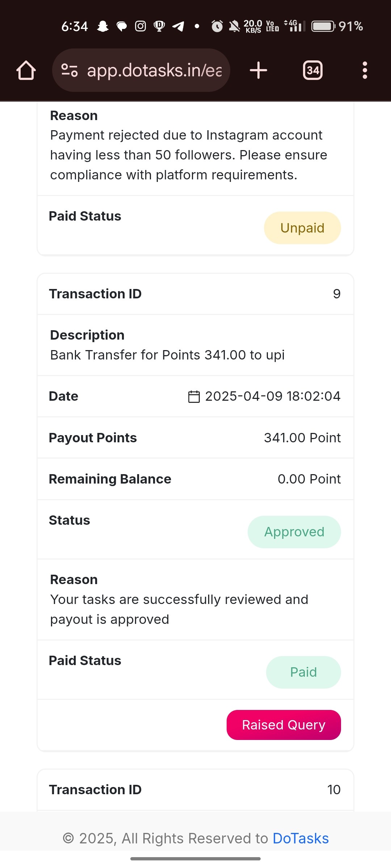This screenshot has height=868, width=391.
Task: Tap the 341.00 Point payout value
Action: (302, 438)
